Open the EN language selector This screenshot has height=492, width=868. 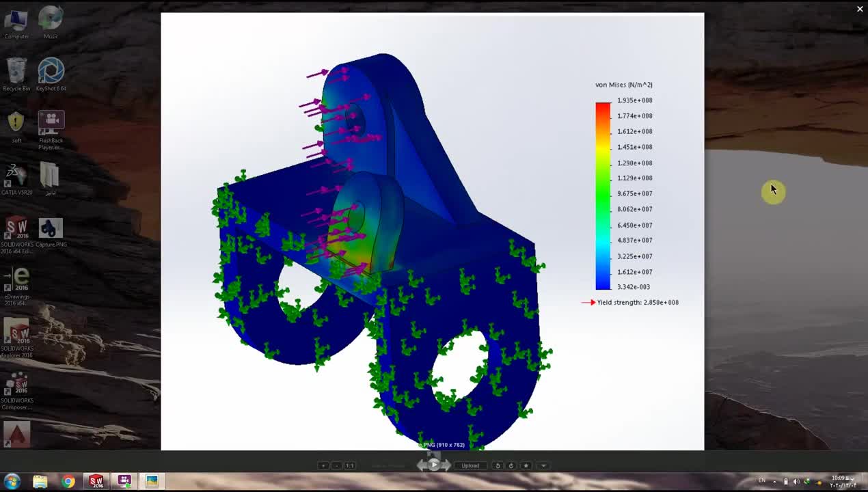(762, 481)
